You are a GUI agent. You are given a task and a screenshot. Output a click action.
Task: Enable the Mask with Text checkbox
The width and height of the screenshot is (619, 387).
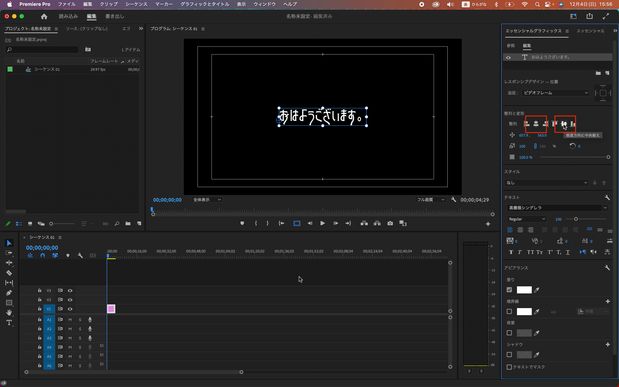(509, 367)
